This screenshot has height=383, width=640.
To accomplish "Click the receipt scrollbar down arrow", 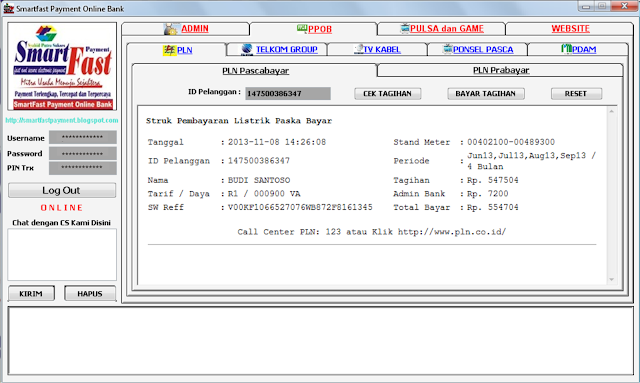I will pos(611,279).
